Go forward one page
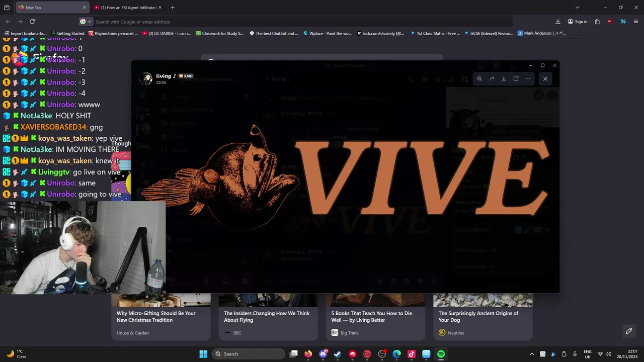This screenshot has width=644, height=362. click(x=20, y=22)
